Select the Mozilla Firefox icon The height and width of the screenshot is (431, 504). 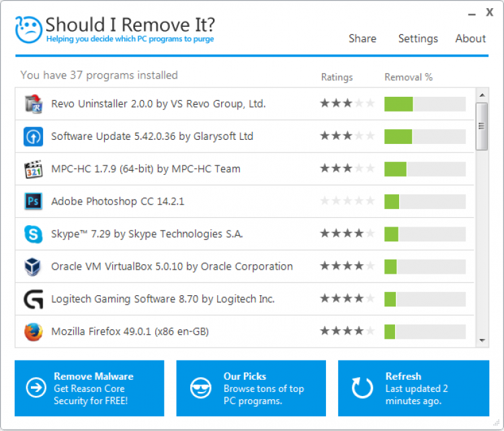pyautogui.click(x=34, y=331)
